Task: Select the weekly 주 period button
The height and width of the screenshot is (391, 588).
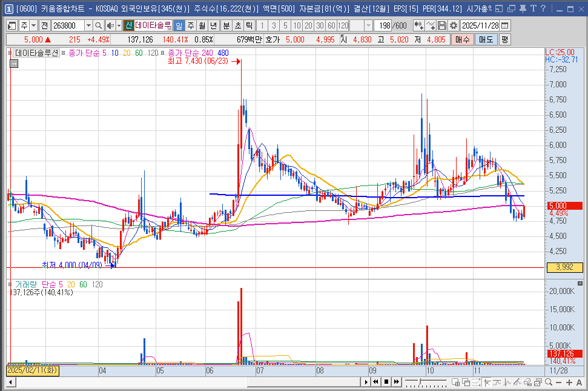Action: click(191, 25)
